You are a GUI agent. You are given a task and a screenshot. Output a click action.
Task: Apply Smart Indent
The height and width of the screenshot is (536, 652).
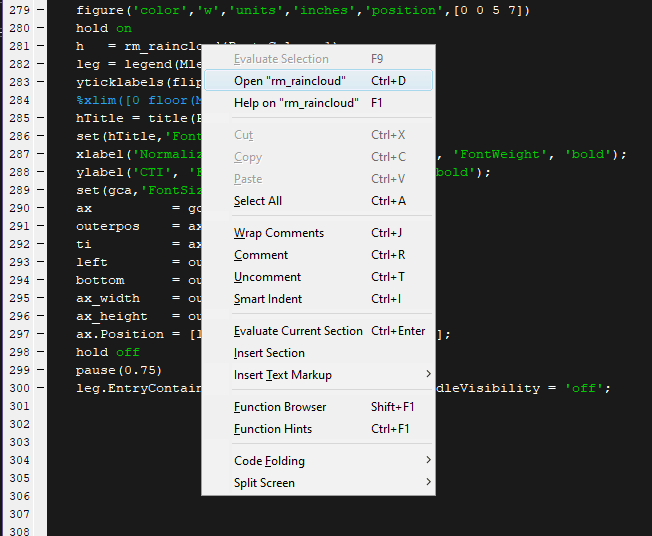click(268, 299)
